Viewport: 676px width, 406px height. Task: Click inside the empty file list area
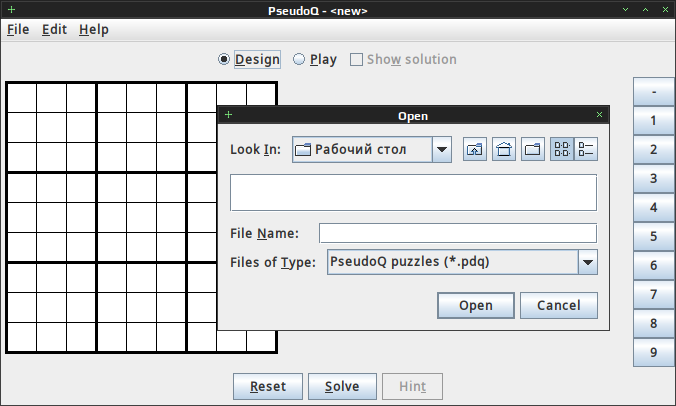pos(413,193)
